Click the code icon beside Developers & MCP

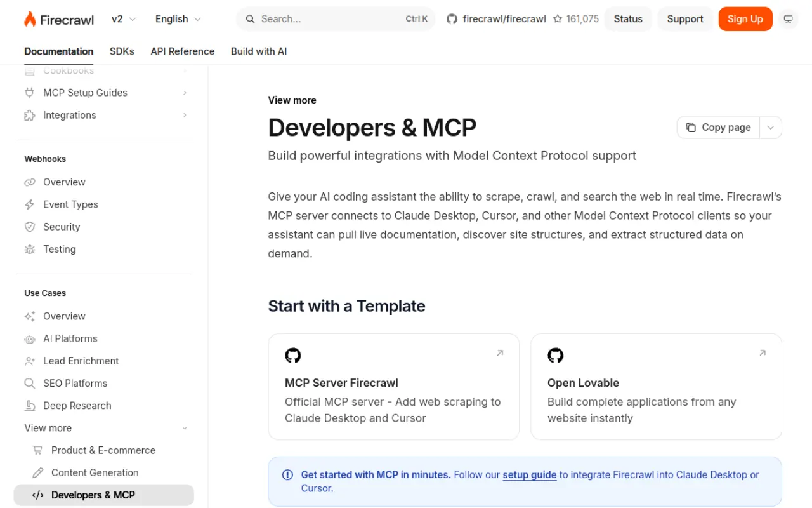tap(37, 495)
